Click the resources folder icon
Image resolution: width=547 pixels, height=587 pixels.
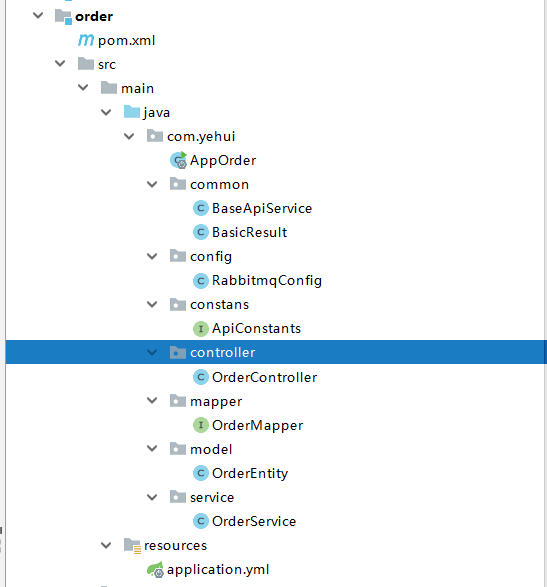point(133,545)
